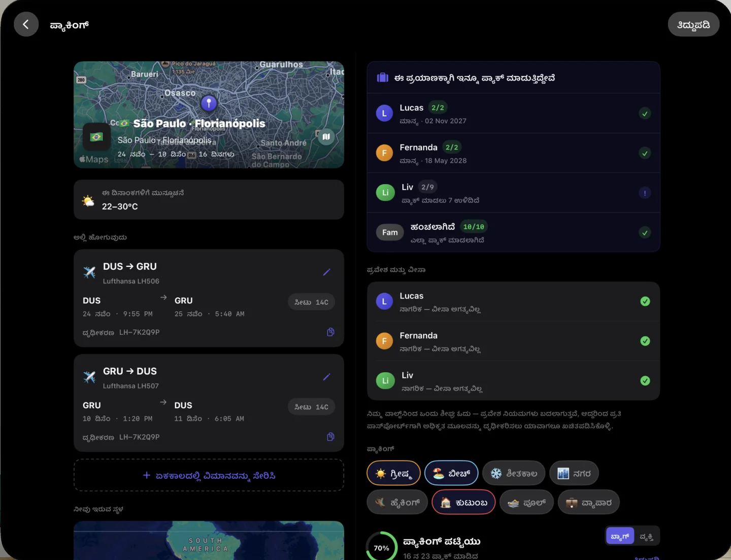The width and height of the screenshot is (731, 560).
Task: Open the edit button in the header
Action: 693,24
